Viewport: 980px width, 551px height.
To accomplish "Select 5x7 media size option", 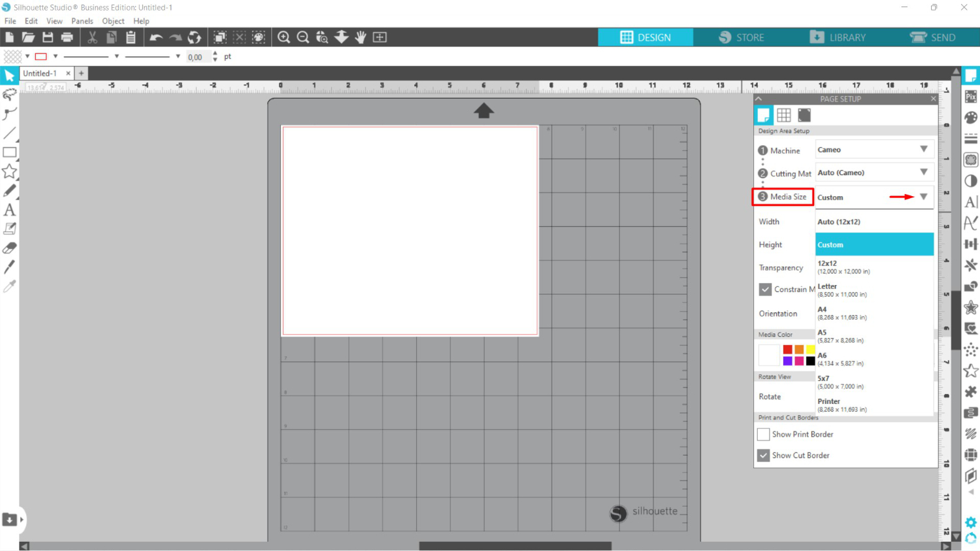I will click(x=874, y=382).
